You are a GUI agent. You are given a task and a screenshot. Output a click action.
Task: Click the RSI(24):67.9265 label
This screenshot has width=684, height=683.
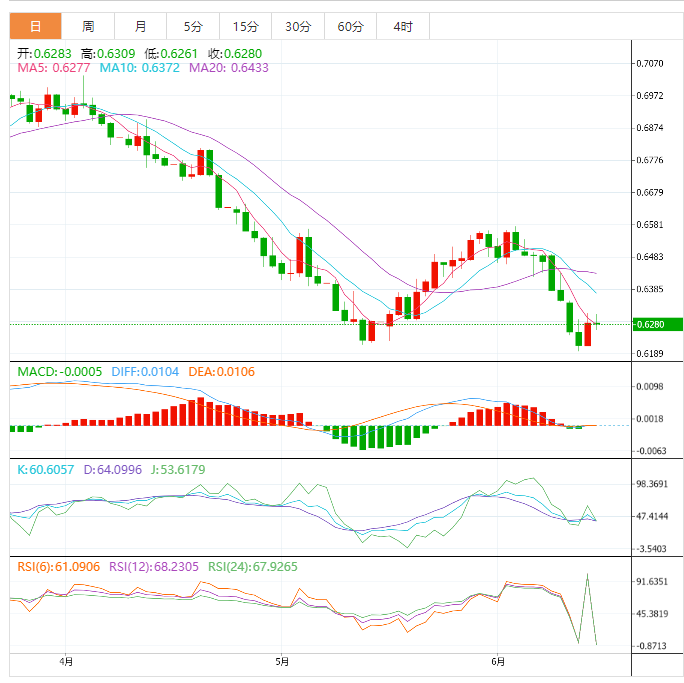click(253, 567)
